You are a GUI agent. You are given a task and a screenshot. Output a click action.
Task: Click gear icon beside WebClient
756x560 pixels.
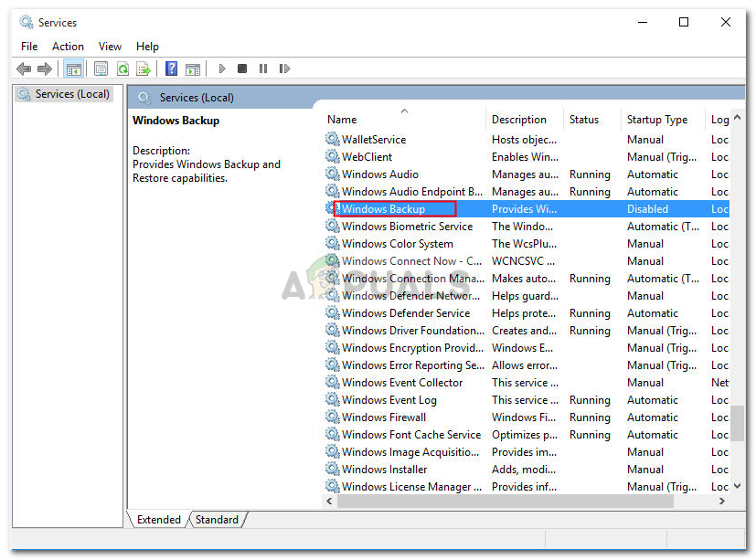pyautogui.click(x=332, y=156)
